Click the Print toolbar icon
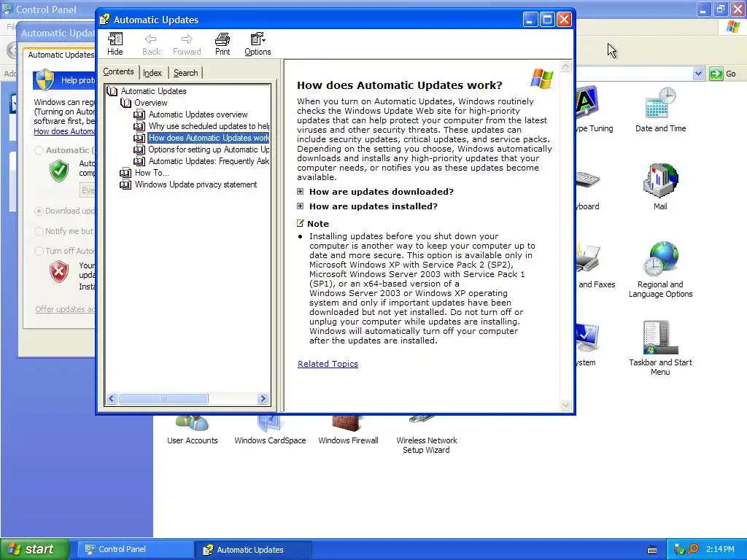Screen dimensions: 747x560 click(x=222, y=44)
